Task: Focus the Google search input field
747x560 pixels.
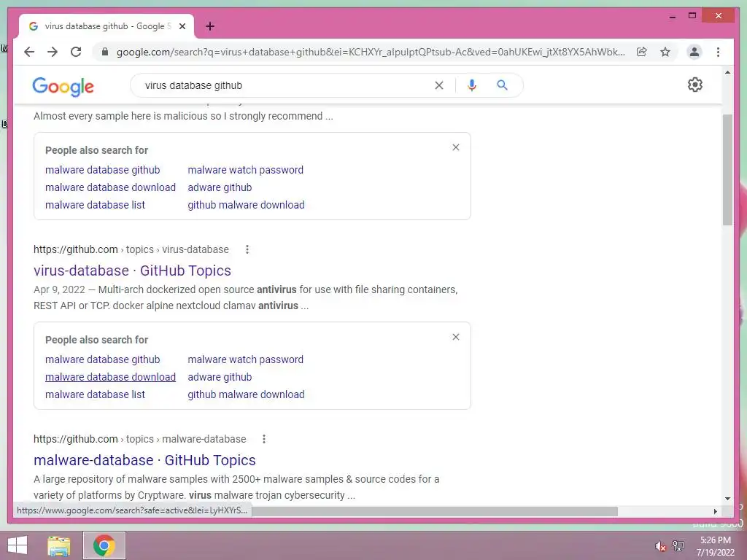Action: click(x=286, y=85)
